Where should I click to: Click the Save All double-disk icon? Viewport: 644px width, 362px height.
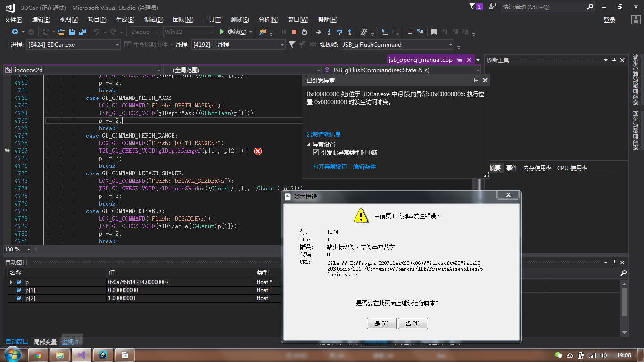[x=82, y=32]
